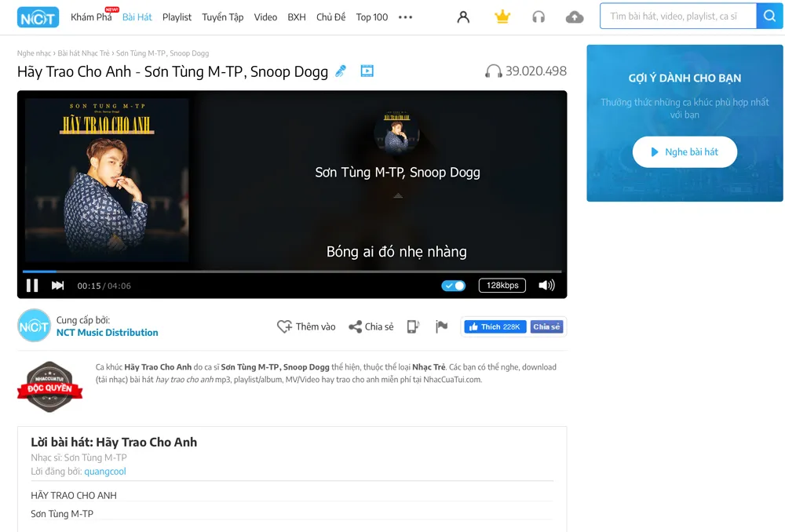This screenshot has height=532, width=785.
Task: Click the headphones icon in header
Action: 539,16
